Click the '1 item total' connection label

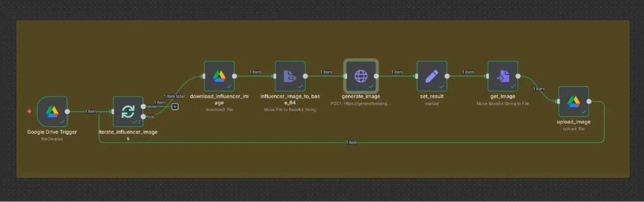(x=174, y=96)
